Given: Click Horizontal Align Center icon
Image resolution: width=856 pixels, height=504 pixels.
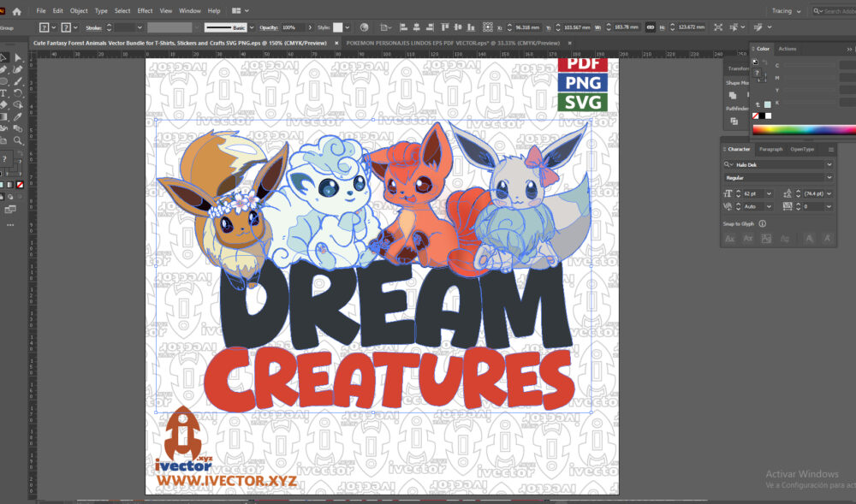Looking at the screenshot, I should pos(417,27).
